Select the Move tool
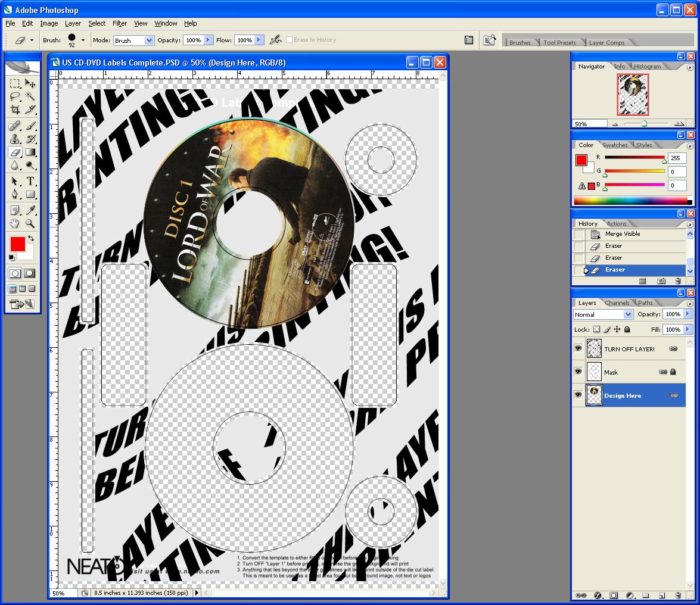Screen dimensions: 700x605 pyautogui.click(x=30, y=83)
